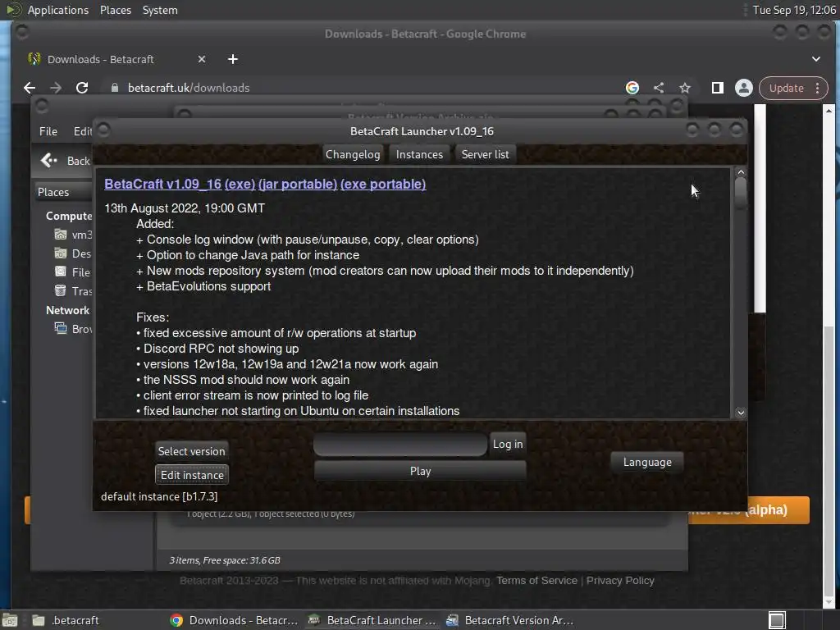Viewport: 840px width, 630px height.
Task: Click the (exe) download link
Action: coord(240,185)
